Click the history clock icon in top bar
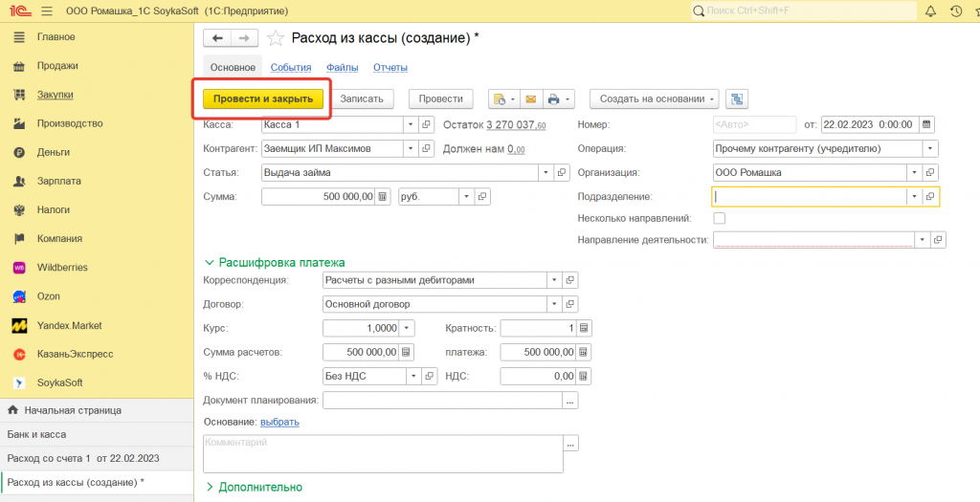 click(x=955, y=11)
